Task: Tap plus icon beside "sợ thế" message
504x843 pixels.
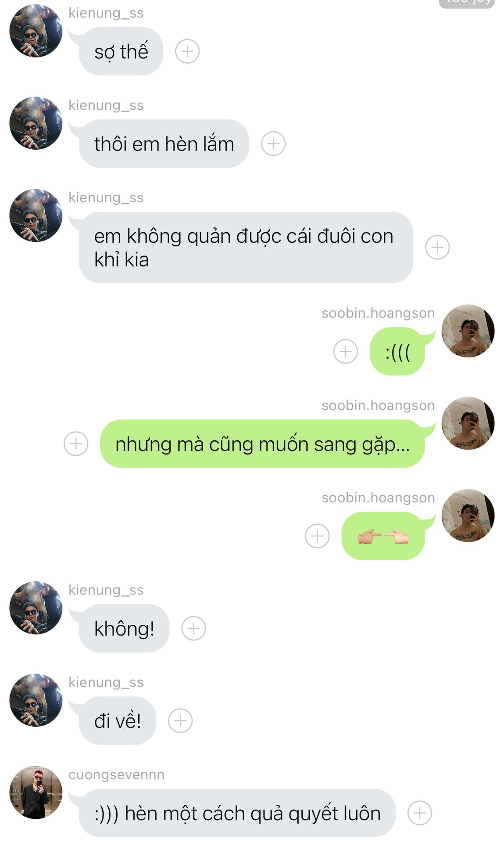Action: [x=187, y=51]
